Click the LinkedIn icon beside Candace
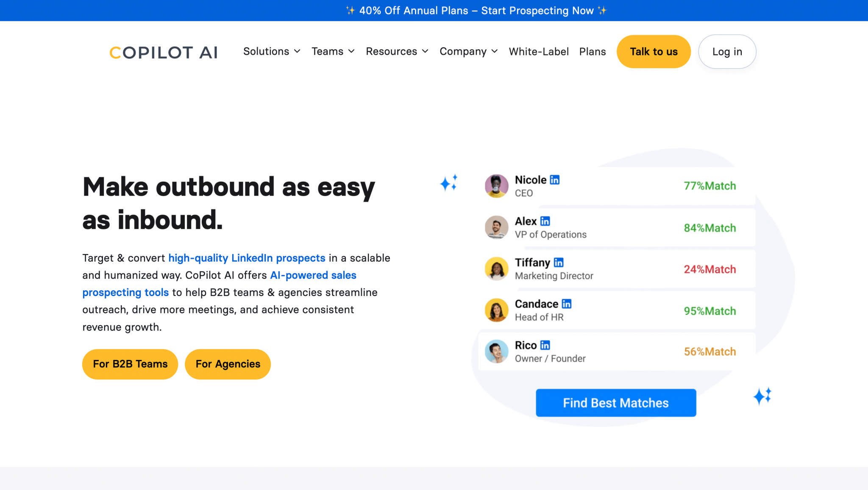 coord(566,303)
